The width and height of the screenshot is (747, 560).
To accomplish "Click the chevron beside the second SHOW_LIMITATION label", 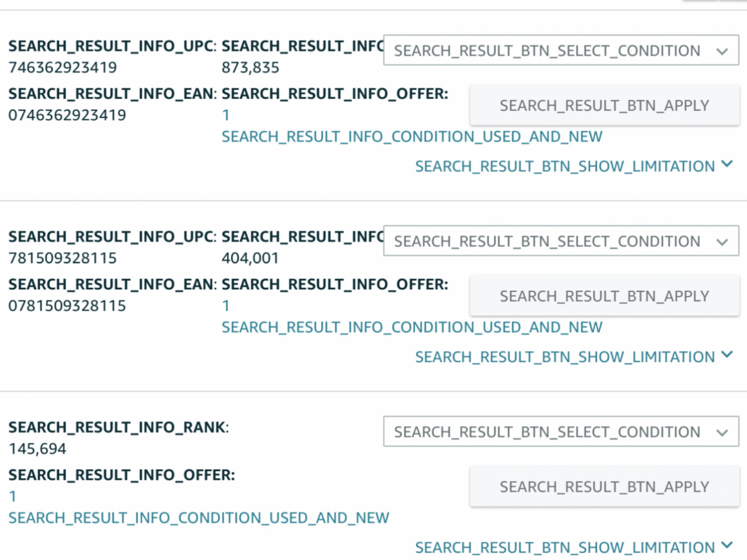I will 727,355.
